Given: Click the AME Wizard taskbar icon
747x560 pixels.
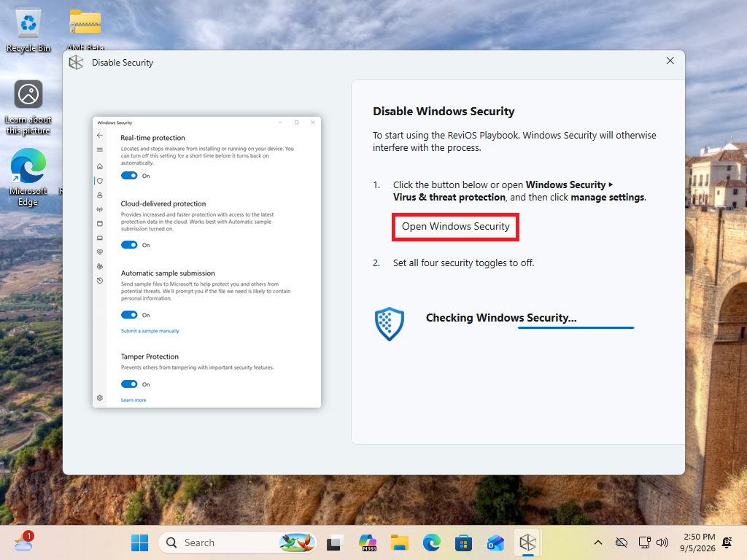Looking at the screenshot, I should click(x=528, y=542).
